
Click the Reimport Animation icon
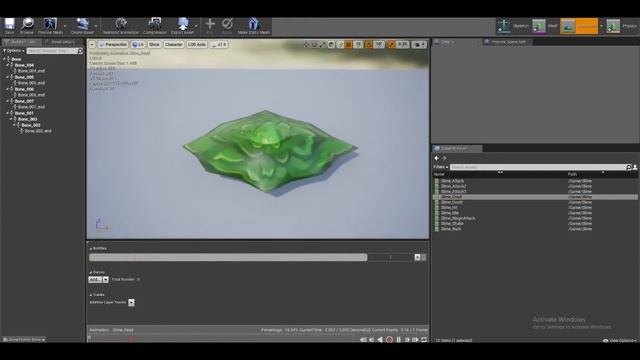(x=120, y=26)
